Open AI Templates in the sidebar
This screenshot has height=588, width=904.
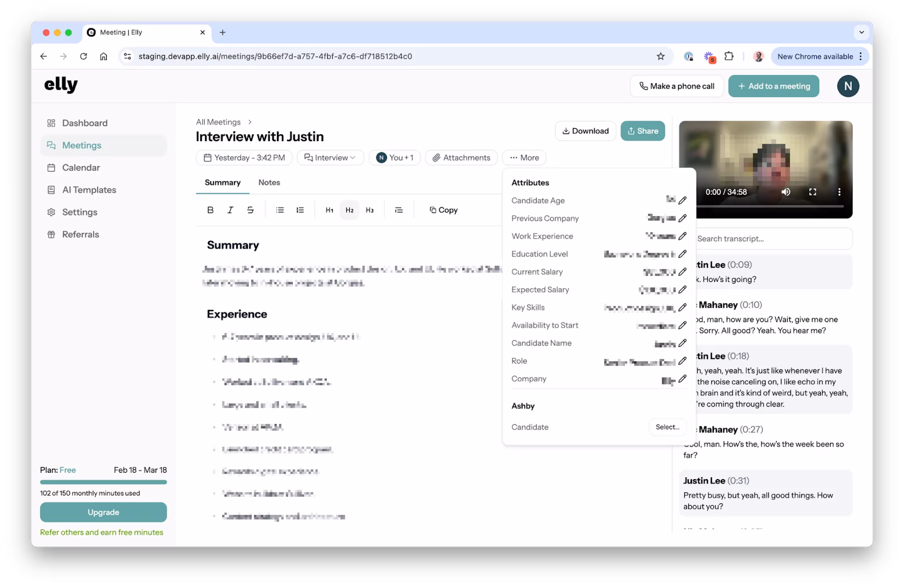(89, 190)
